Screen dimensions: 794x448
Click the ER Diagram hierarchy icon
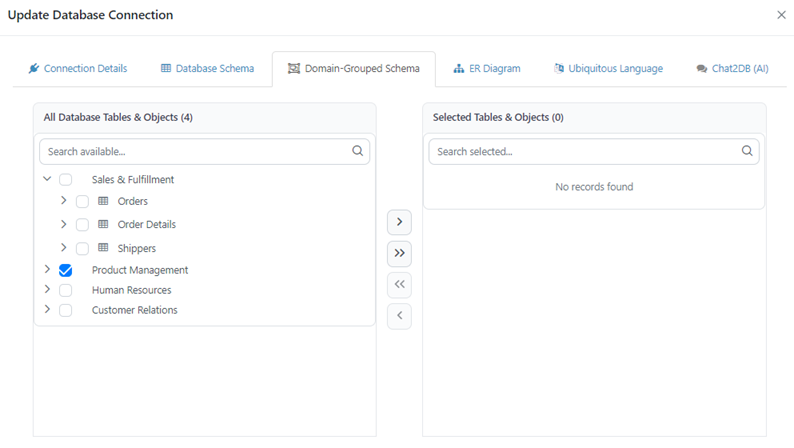click(459, 68)
